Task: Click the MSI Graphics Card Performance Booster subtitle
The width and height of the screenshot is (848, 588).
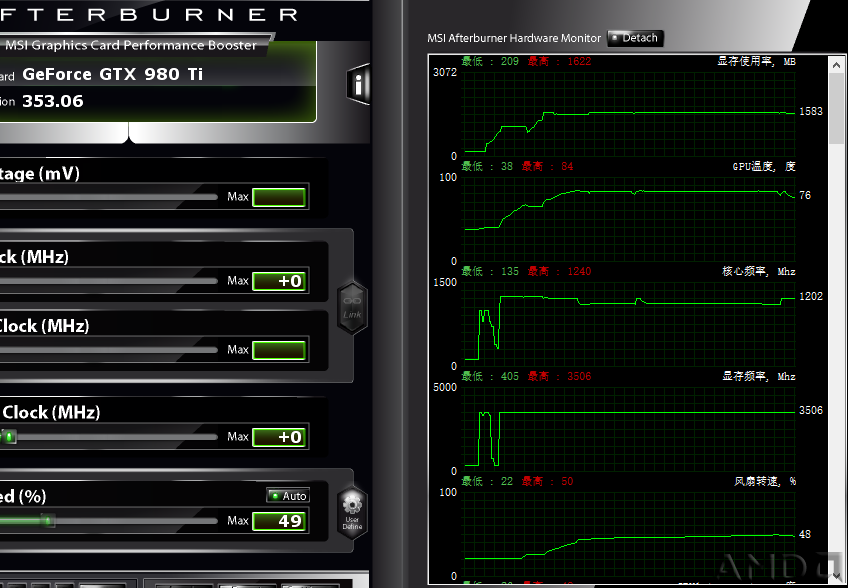Action: coord(131,45)
